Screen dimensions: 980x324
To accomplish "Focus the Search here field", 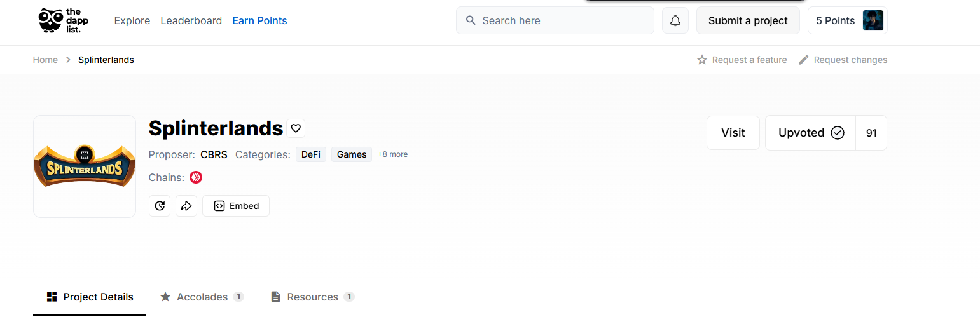I will point(555,20).
